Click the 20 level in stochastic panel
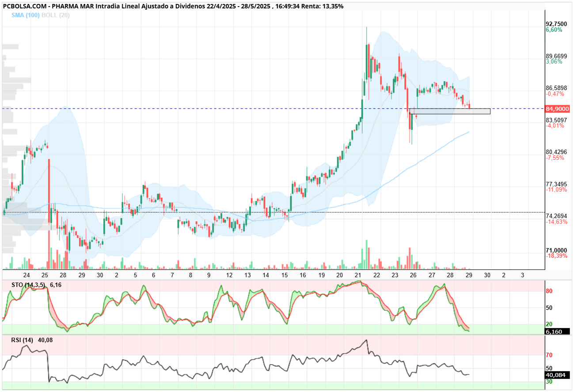Screen dimensions: 574x392 [x=549, y=324]
